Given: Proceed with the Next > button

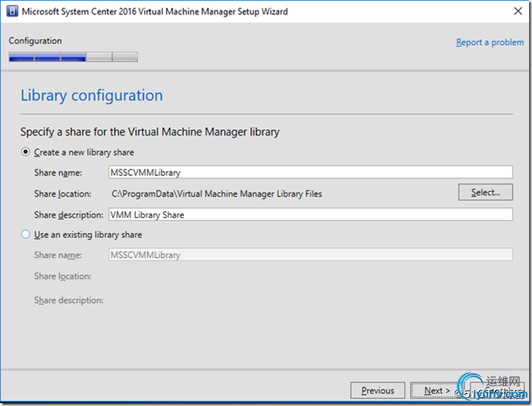Looking at the screenshot, I should (437, 391).
